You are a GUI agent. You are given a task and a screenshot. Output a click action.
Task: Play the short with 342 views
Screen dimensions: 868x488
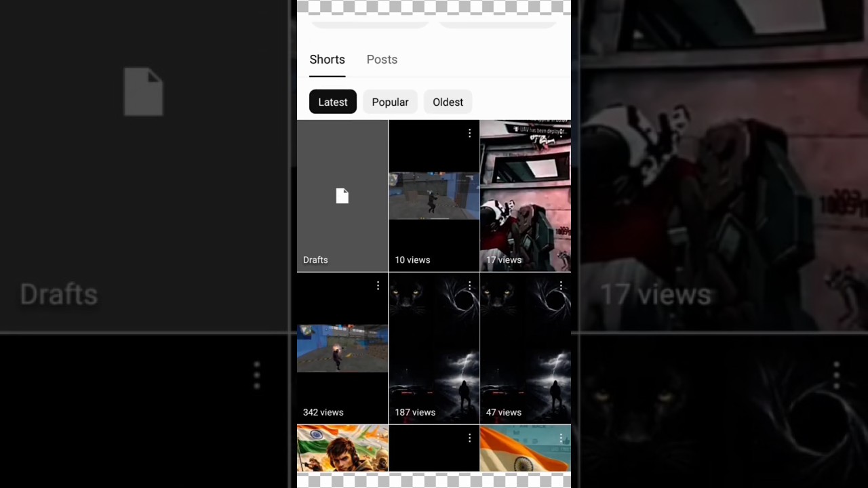click(342, 348)
